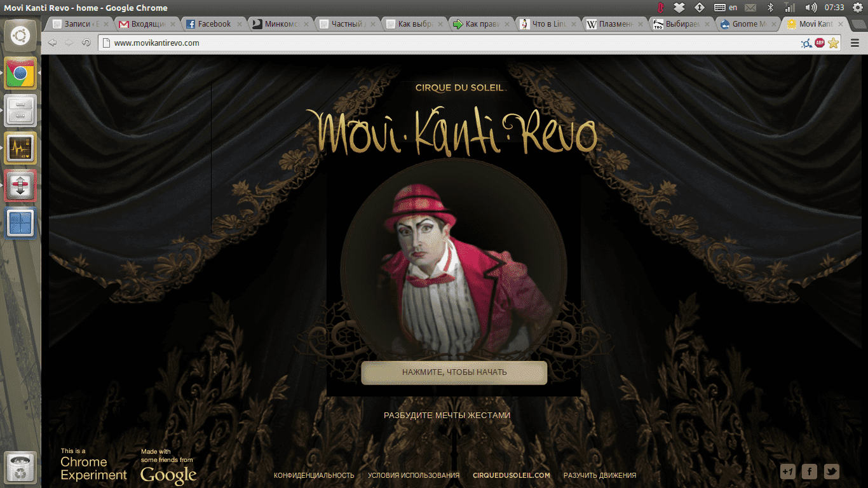Click the Chrome Experiment logo

coord(93,465)
